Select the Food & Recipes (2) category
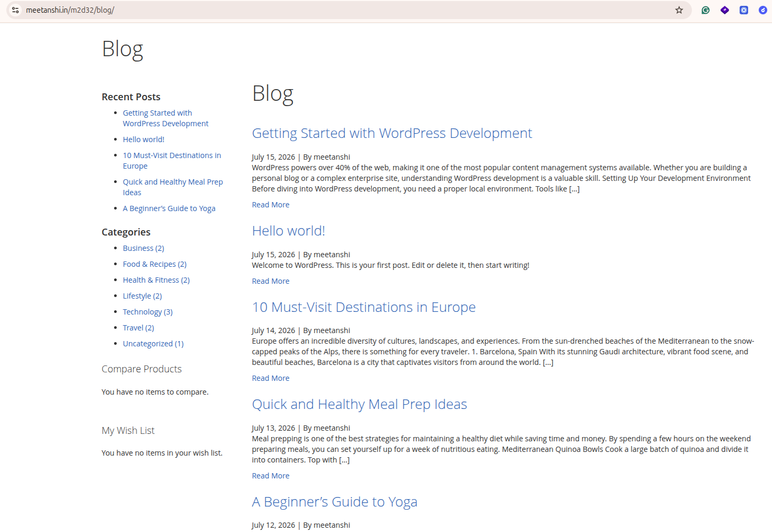This screenshot has width=772, height=532. click(155, 264)
